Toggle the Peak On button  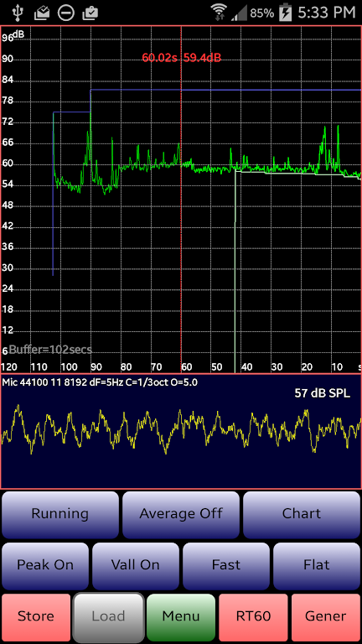[x=45, y=565]
